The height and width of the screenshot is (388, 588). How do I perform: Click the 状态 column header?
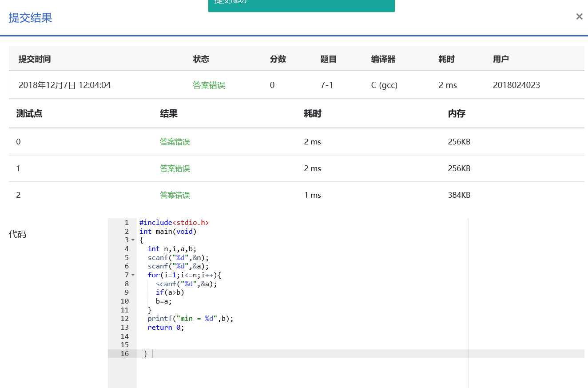coord(201,59)
